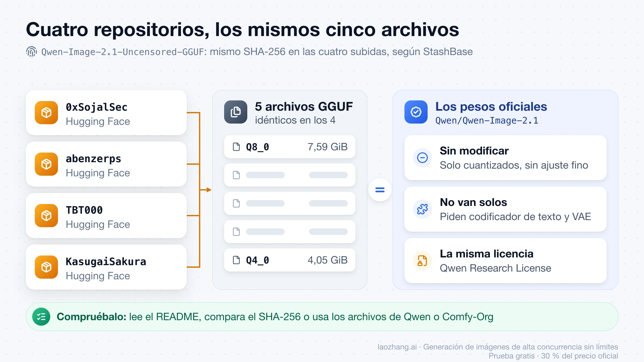Click the 7,59 GiB size value
Viewport: 644px width, 362px height.
(x=328, y=147)
